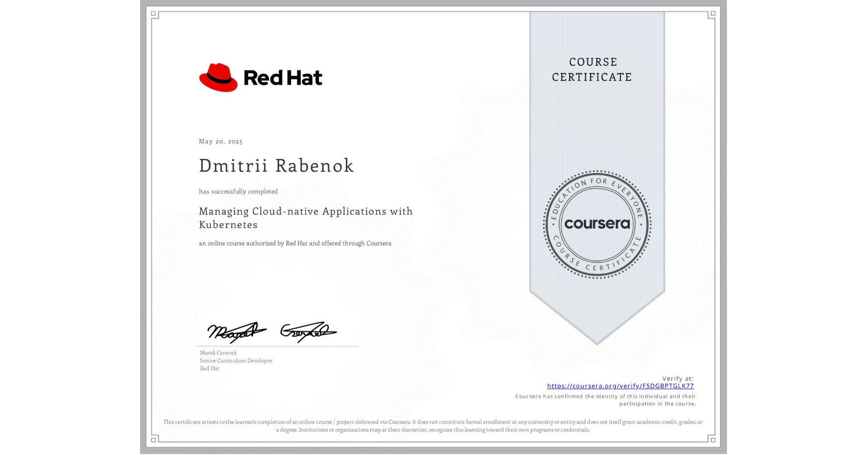The width and height of the screenshot is (868, 455).
Task: Click the second handwritten signature
Action: pyautogui.click(x=308, y=332)
